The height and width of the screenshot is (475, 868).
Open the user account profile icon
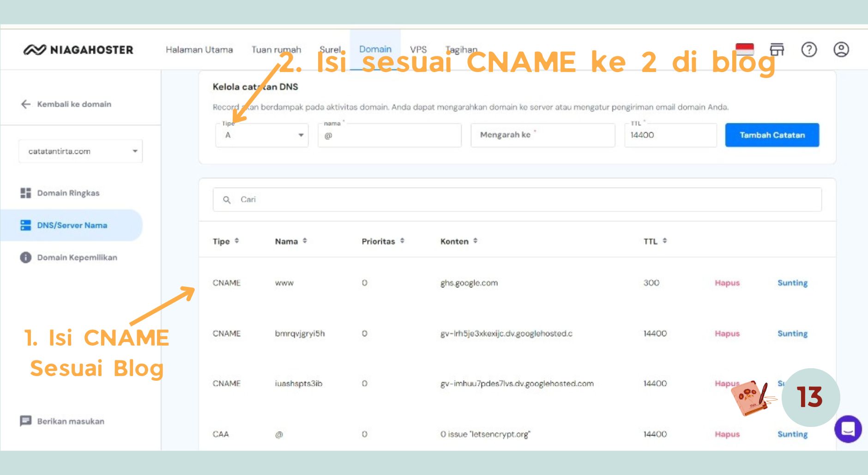coord(841,49)
